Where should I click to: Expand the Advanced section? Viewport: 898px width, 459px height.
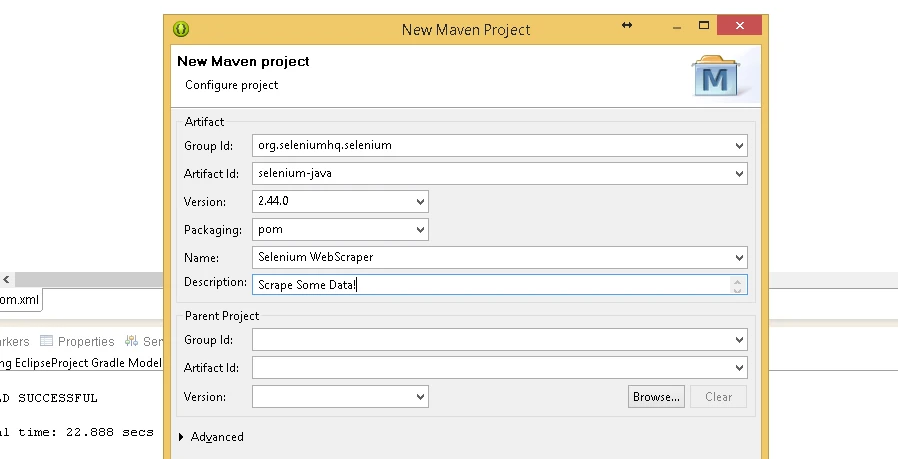point(181,437)
